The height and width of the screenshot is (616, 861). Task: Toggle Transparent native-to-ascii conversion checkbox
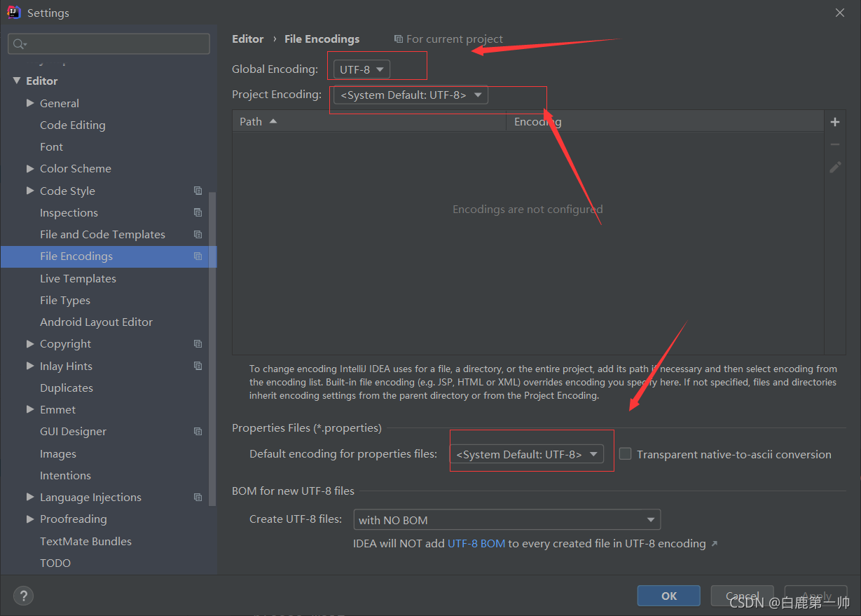click(x=625, y=453)
